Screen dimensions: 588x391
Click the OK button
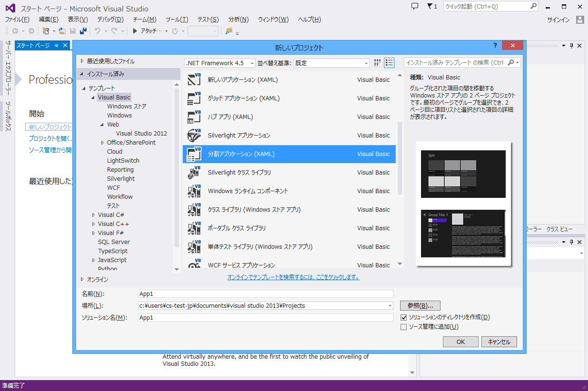coord(461,342)
